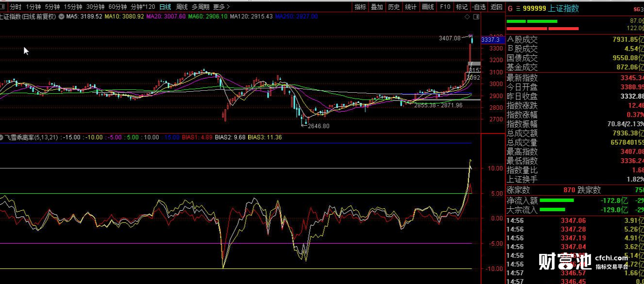Click the A股成交 row
This screenshot has height=284, width=644.
click(x=575, y=40)
